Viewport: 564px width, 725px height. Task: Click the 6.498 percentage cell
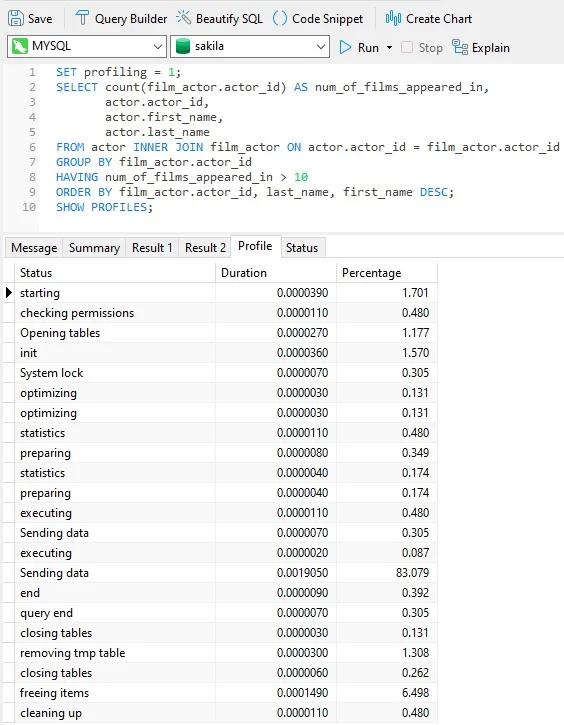pyautogui.click(x=386, y=693)
